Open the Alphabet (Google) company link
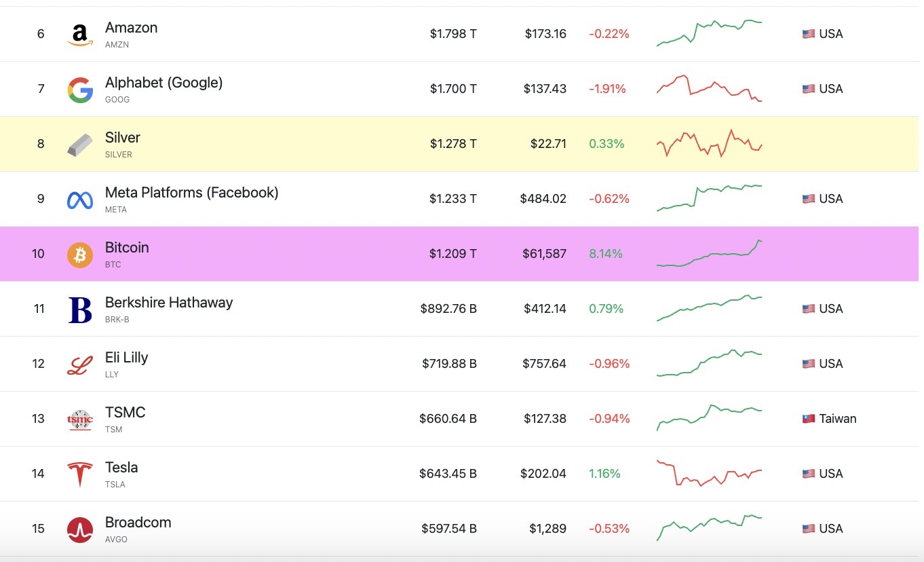This screenshot has width=924, height=562. [x=163, y=83]
